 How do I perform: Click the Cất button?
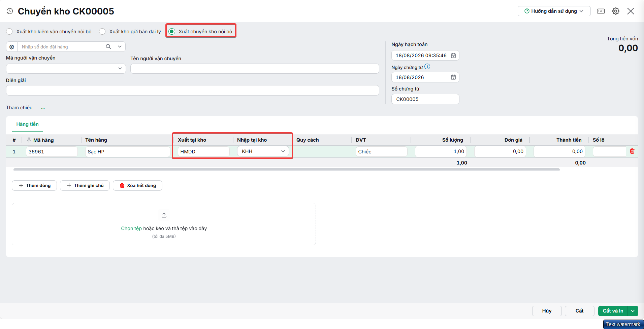coord(579,311)
